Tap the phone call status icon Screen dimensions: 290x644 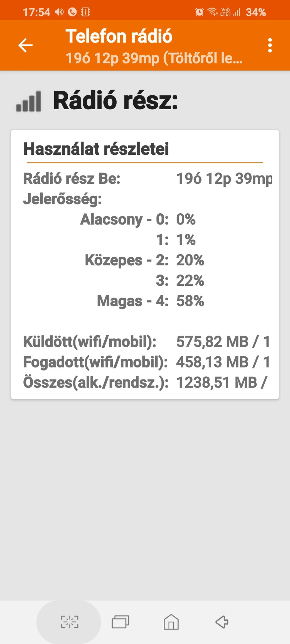point(72,12)
